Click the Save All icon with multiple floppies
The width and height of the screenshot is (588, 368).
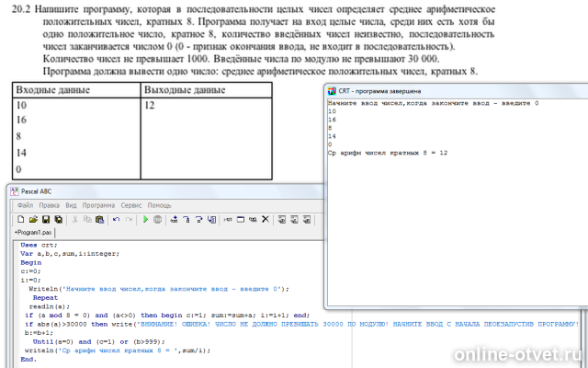pos(59,219)
